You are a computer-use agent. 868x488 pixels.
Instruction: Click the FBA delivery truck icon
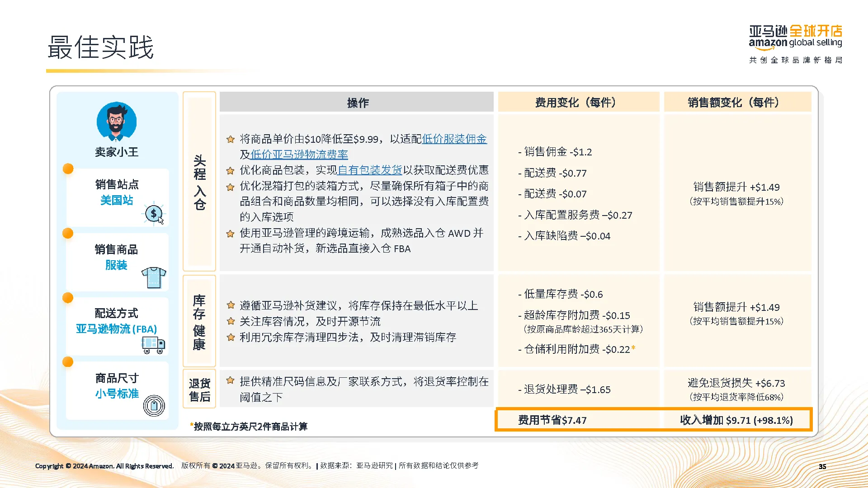click(153, 345)
